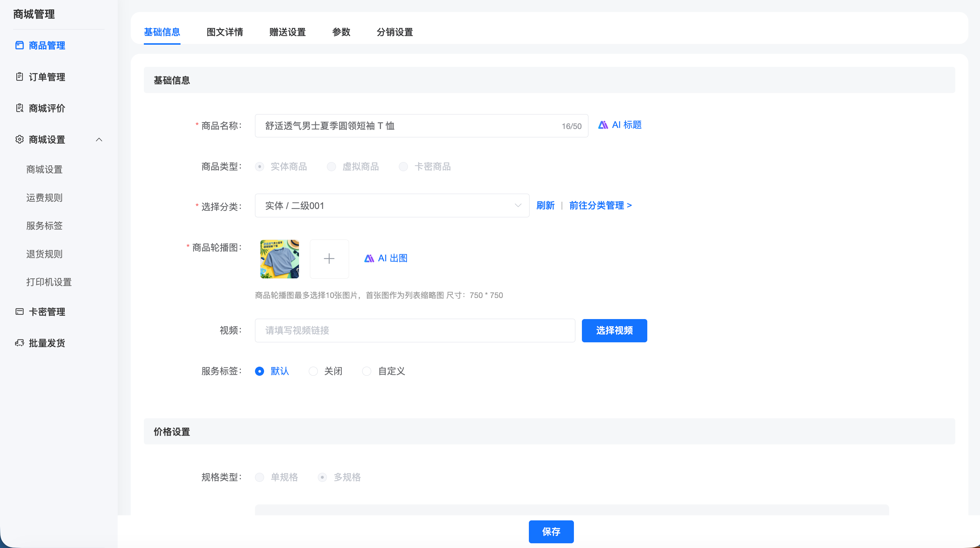The image size is (980, 548).
Task: Click the plus icon to add carousel image
Action: tap(329, 259)
